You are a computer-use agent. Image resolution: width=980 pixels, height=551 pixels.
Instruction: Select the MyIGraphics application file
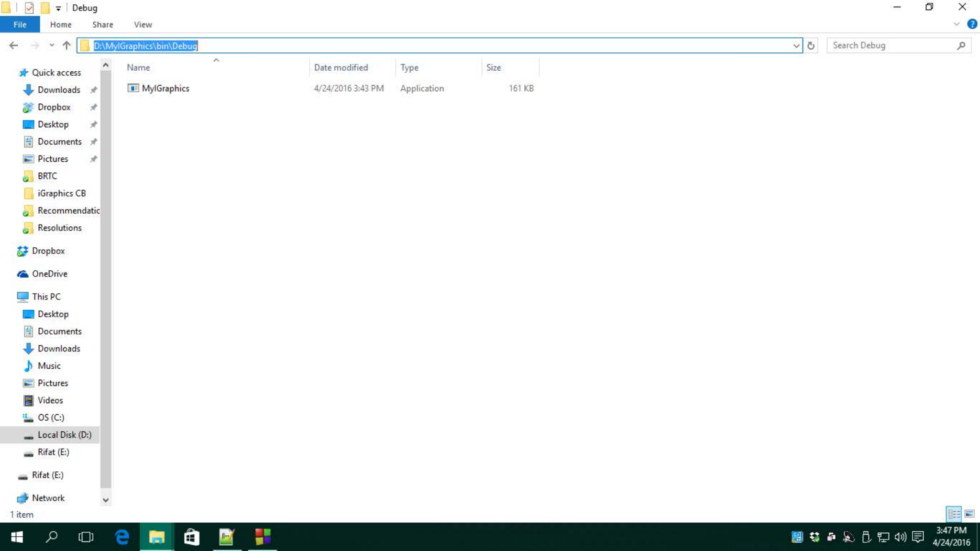click(165, 88)
